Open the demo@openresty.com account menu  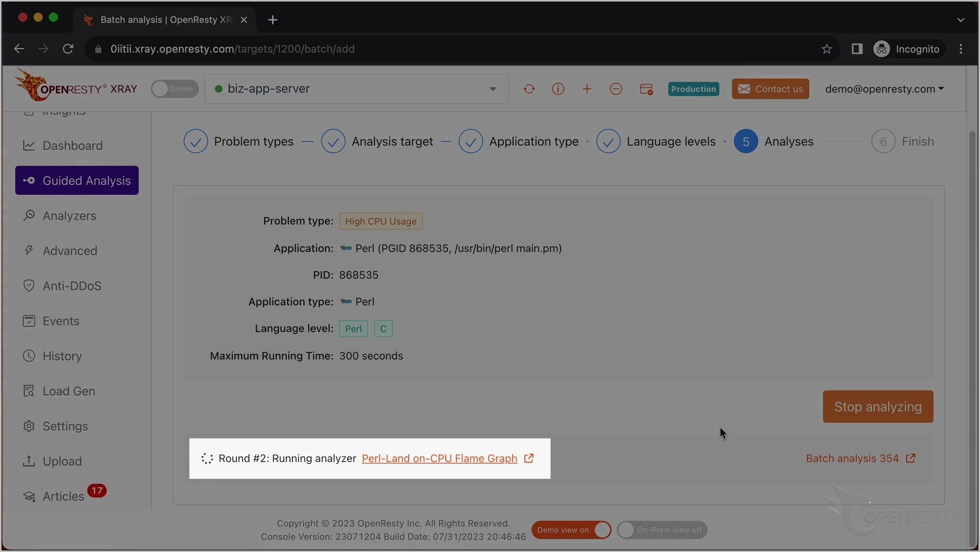(884, 89)
